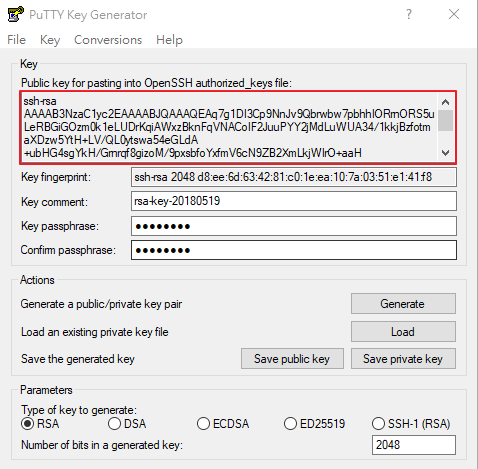Open the Conversions menu

coord(108,40)
